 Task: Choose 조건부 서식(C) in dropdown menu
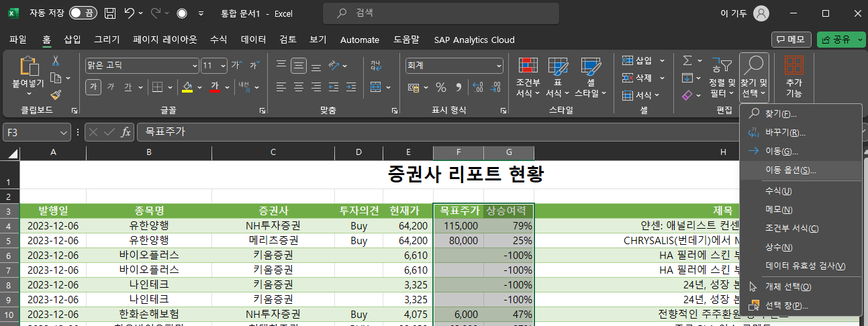[800, 228]
